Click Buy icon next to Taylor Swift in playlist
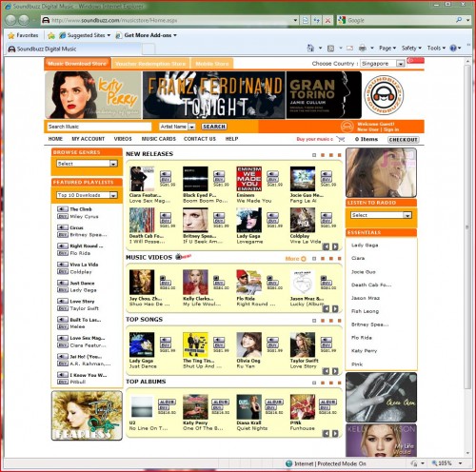The image size is (476, 472). (x=62, y=308)
